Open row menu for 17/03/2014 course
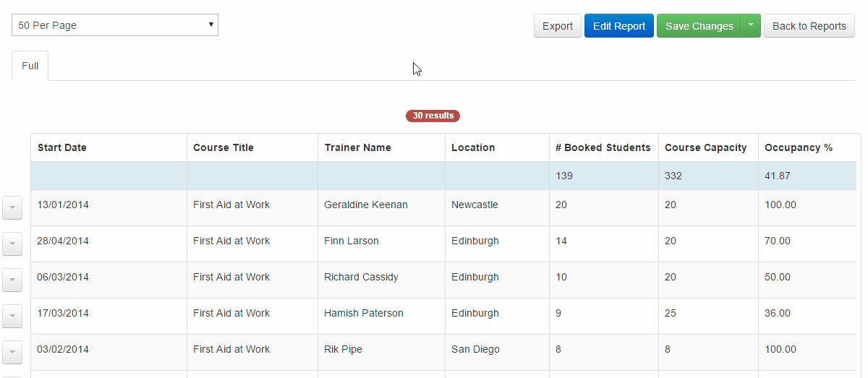The height and width of the screenshot is (378, 868). pyautogui.click(x=12, y=316)
